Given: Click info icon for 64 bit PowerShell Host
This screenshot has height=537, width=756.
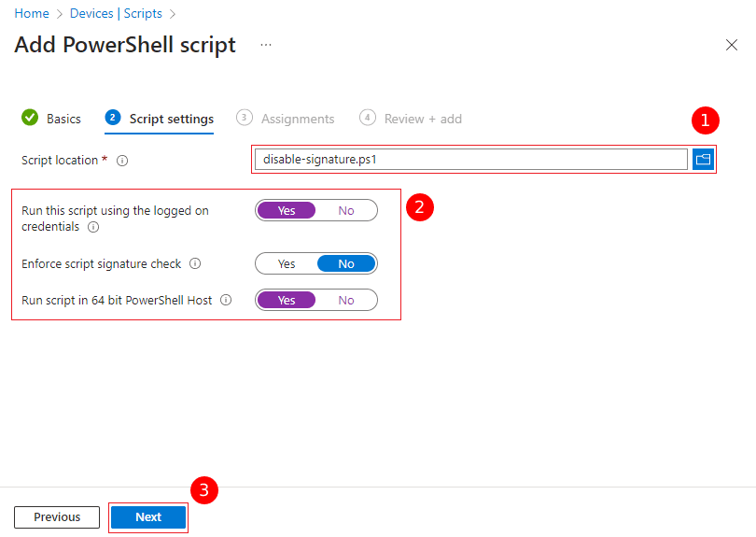Looking at the screenshot, I should 226,301.
